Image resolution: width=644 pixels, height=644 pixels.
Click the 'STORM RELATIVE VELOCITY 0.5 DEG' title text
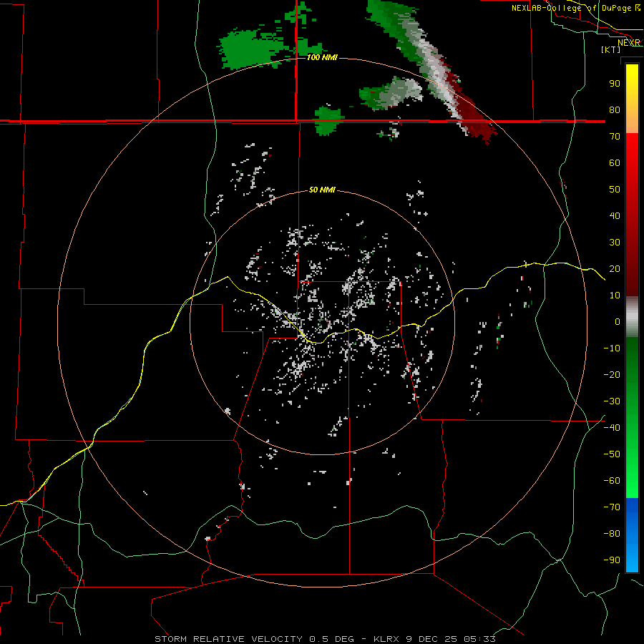click(x=257, y=639)
